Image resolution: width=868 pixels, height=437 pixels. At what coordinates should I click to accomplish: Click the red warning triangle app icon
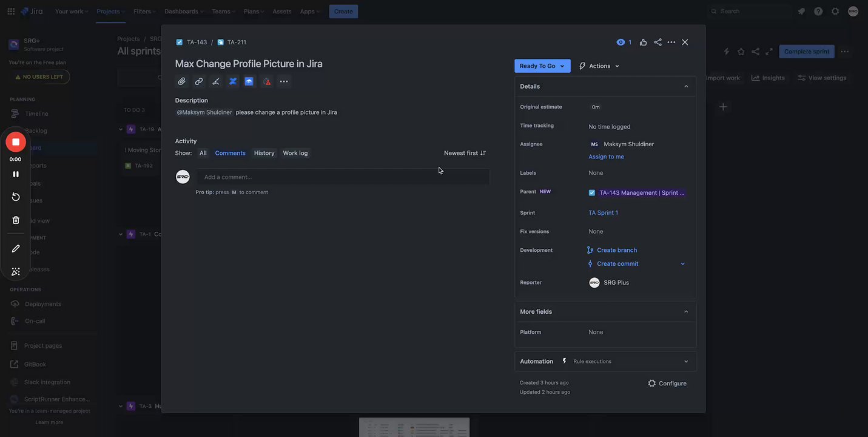click(x=267, y=81)
